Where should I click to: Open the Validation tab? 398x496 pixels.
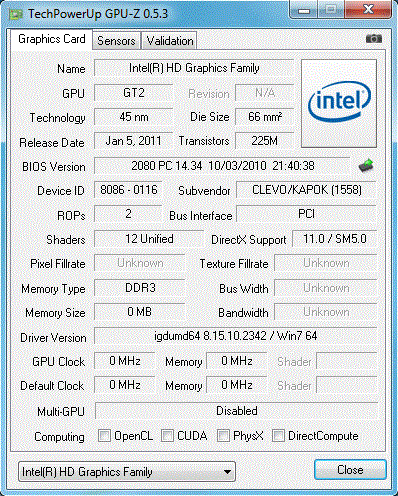coord(170,41)
